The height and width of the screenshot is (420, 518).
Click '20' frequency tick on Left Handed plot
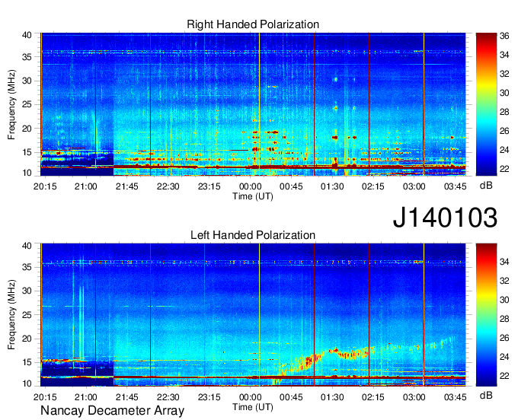[27, 339]
